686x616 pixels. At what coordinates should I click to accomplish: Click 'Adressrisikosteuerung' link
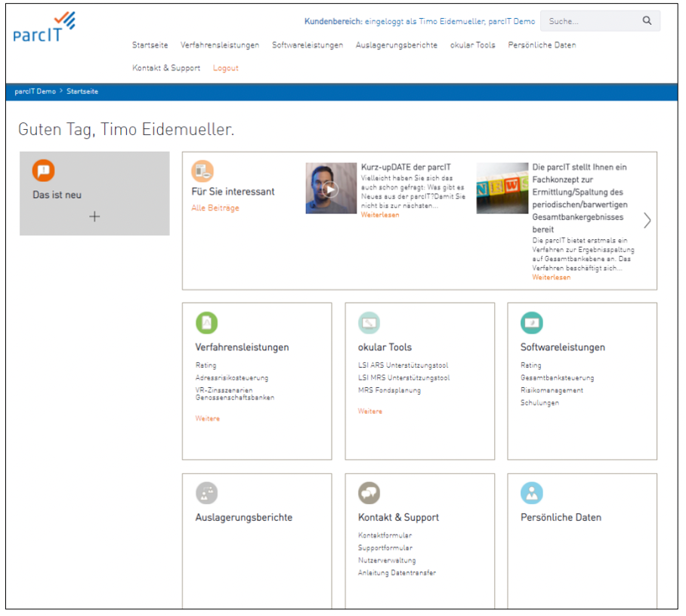coord(232,377)
